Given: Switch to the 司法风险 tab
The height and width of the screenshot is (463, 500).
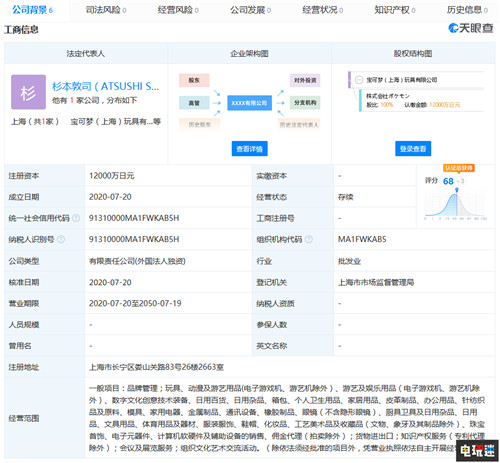Looking at the screenshot, I should tap(106, 10).
